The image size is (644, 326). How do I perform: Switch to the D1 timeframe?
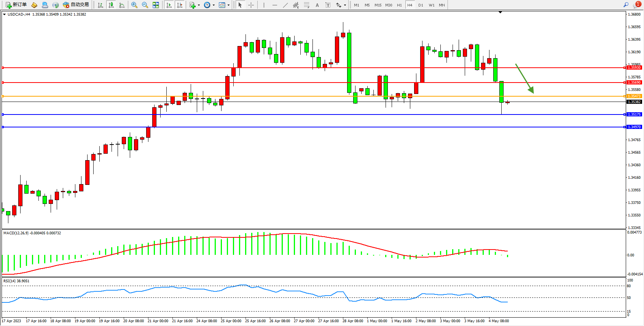click(x=421, y=5)
